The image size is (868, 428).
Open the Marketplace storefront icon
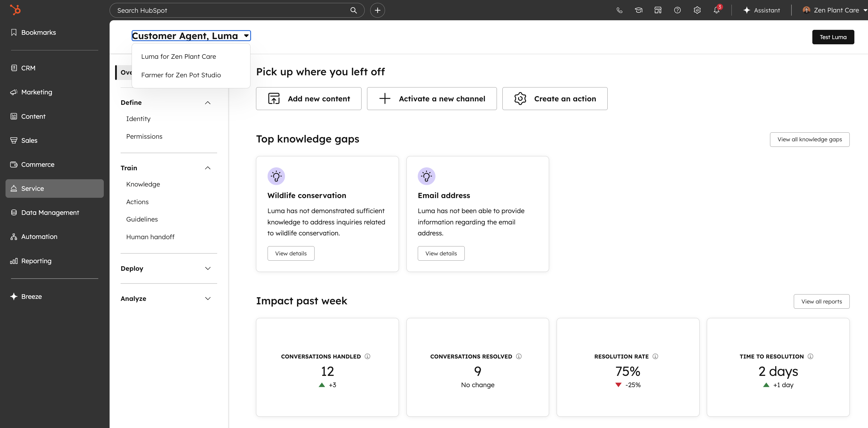click(658, 10)
